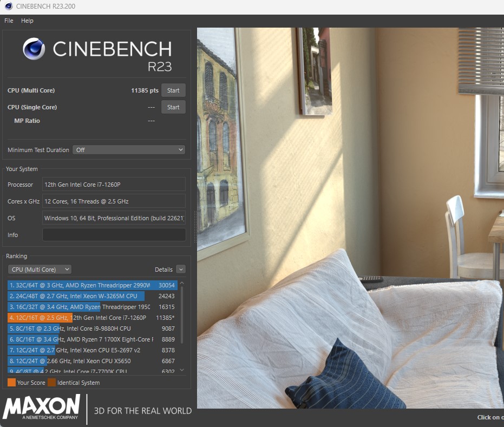Screen dimensions: 504x427
Task: Click the MAXON logo at the bottom
Action: pyautogui.click(x=42, y=407)
